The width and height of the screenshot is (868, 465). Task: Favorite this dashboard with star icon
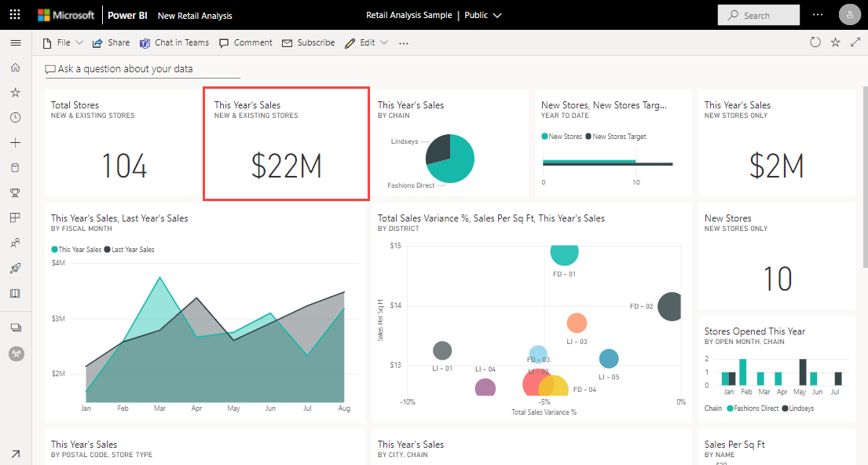point(835,42)
